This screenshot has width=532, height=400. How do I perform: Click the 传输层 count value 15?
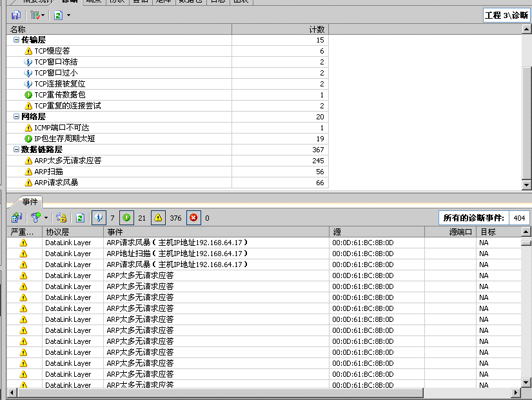click(x=320, y=40)
